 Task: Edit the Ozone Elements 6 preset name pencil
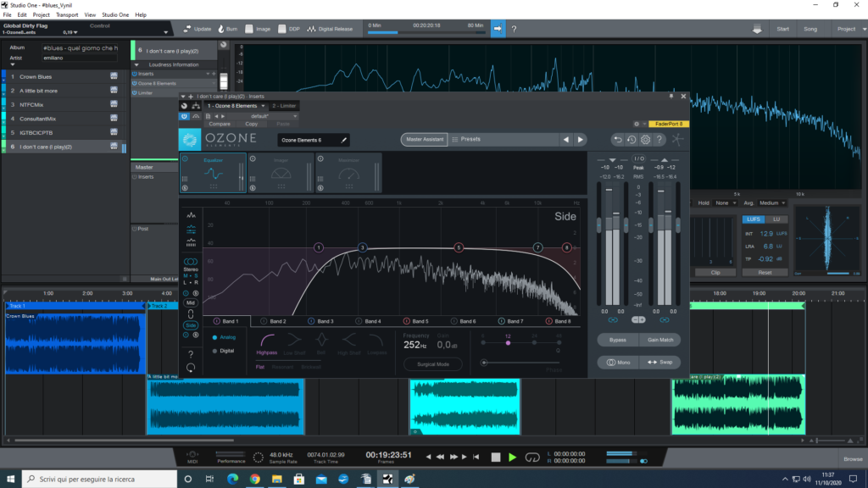click(344, 140)
